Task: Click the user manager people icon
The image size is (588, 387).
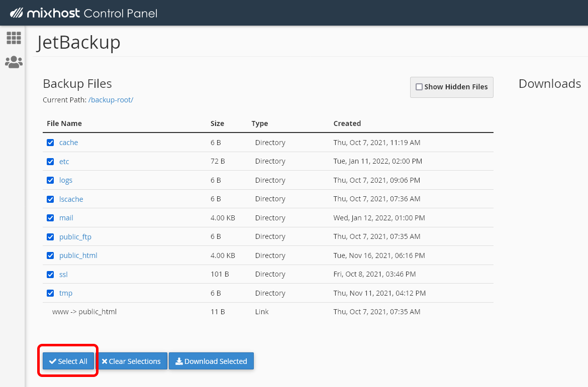Action: (x=14, y=62)
